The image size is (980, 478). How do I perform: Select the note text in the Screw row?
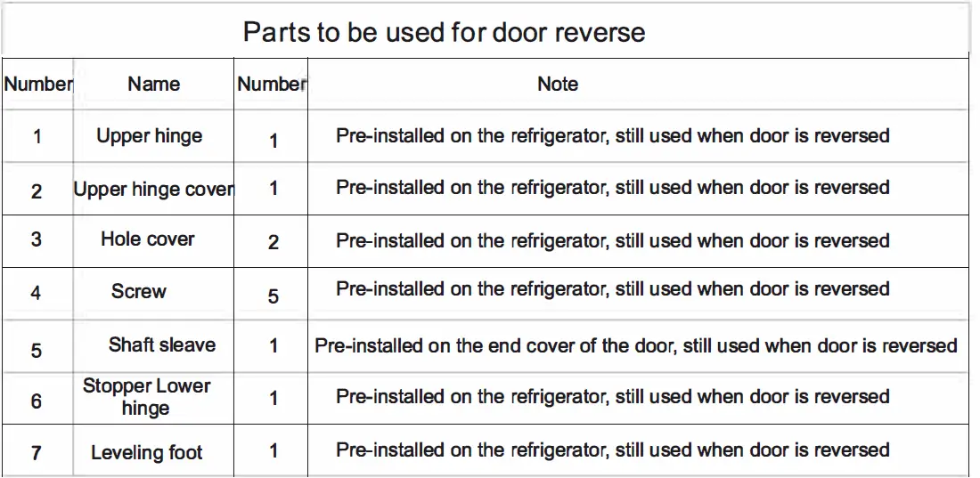(x=613, y=288)
